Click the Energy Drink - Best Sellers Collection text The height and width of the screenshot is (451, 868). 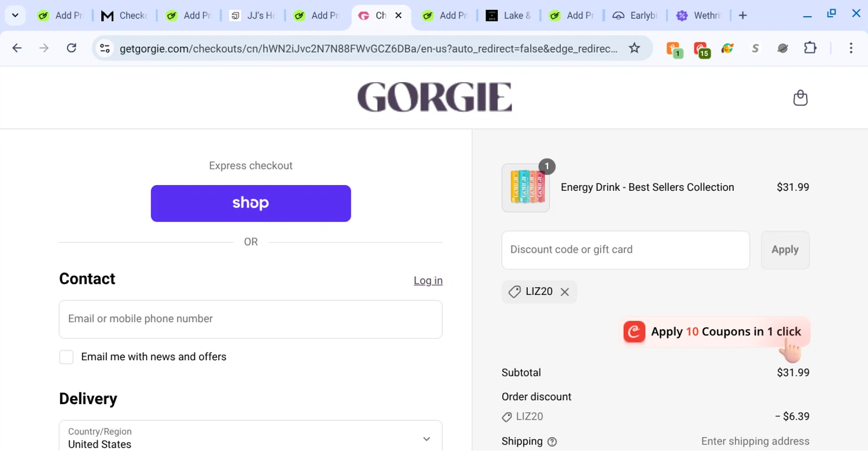tap(648, 187)
